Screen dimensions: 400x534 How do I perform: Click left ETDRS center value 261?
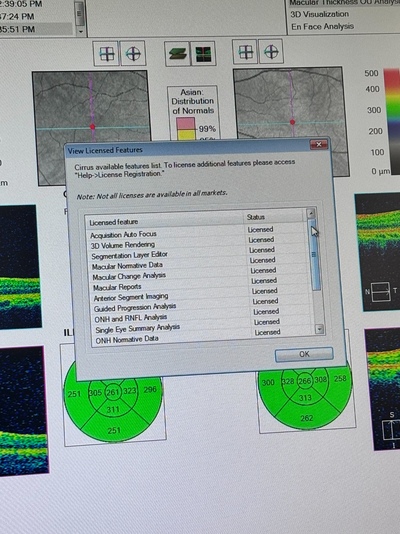pyautogui.click(x=112, y=392)
